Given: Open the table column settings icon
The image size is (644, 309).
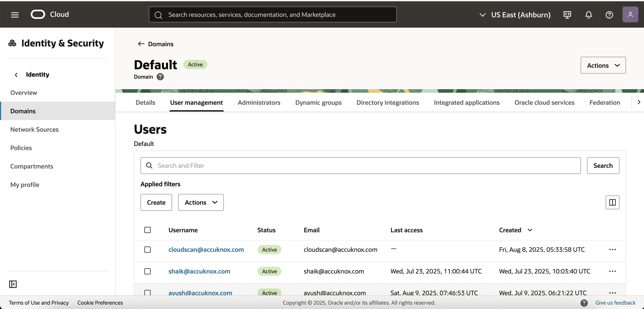Looking at the screenshot, I should (612, 202).
